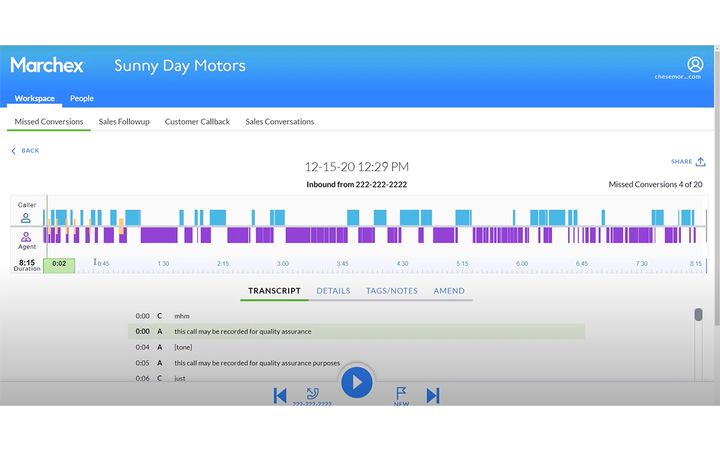Screen dimensions: 720x450
Task: Select the TRANSCRIPT tab
Action: [x=274, y=291]
